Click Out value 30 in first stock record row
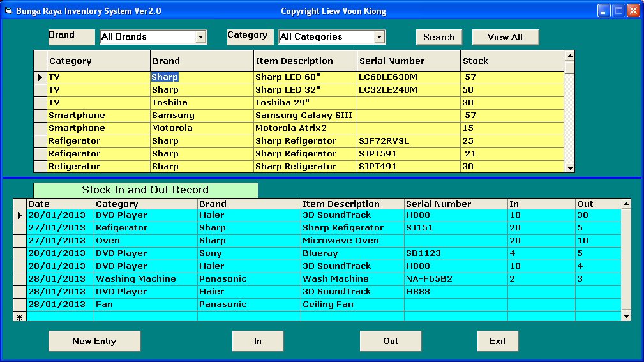 [x=599, y=215]
